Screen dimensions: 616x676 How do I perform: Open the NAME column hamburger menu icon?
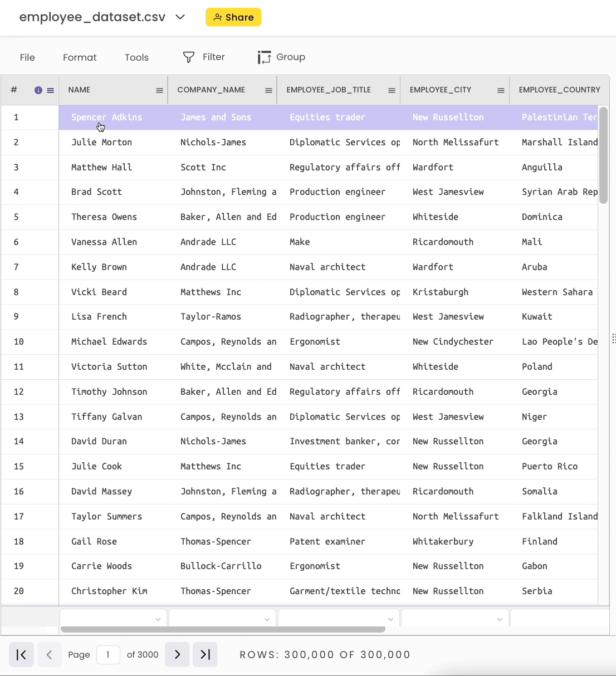coord(159,90)
